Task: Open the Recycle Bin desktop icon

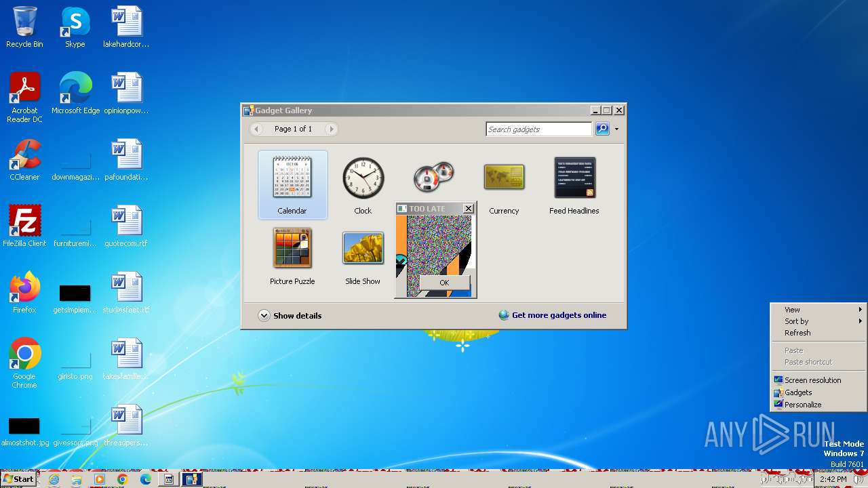Action: point(24,27)
